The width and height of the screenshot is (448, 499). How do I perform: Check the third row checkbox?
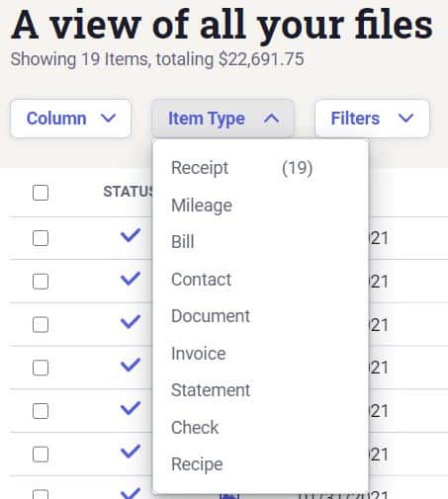41,324
